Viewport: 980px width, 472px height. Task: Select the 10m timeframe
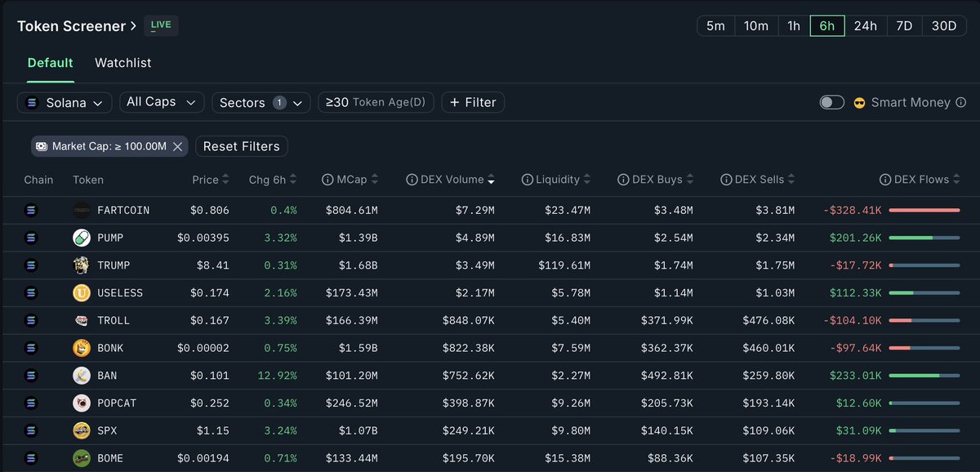tap(756, 26)
